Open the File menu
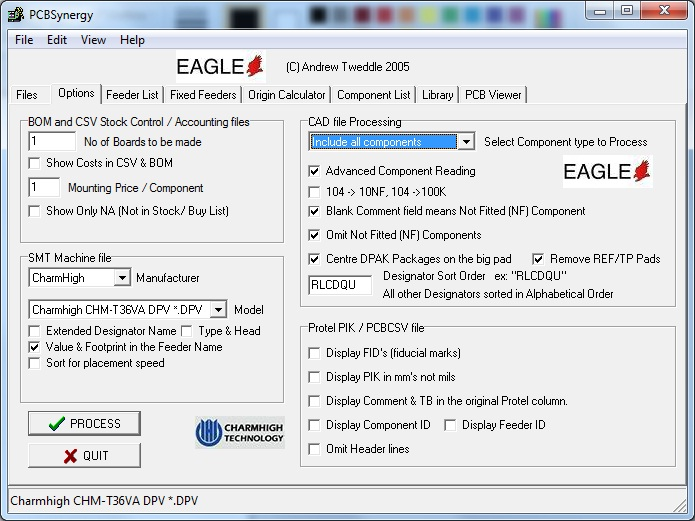The width and height of the screenshot is (695, 521). click(x=24, y=40)
